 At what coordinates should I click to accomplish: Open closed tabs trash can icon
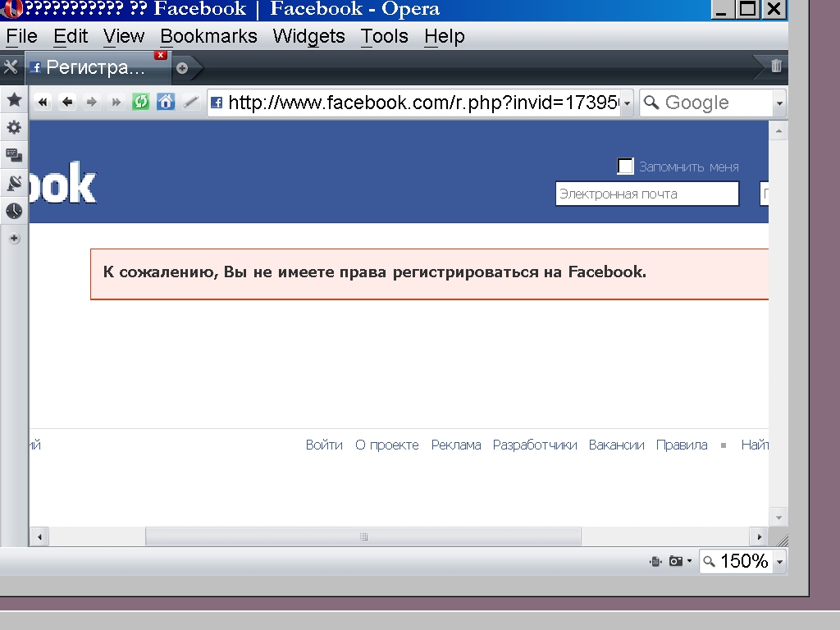point(776,66)
